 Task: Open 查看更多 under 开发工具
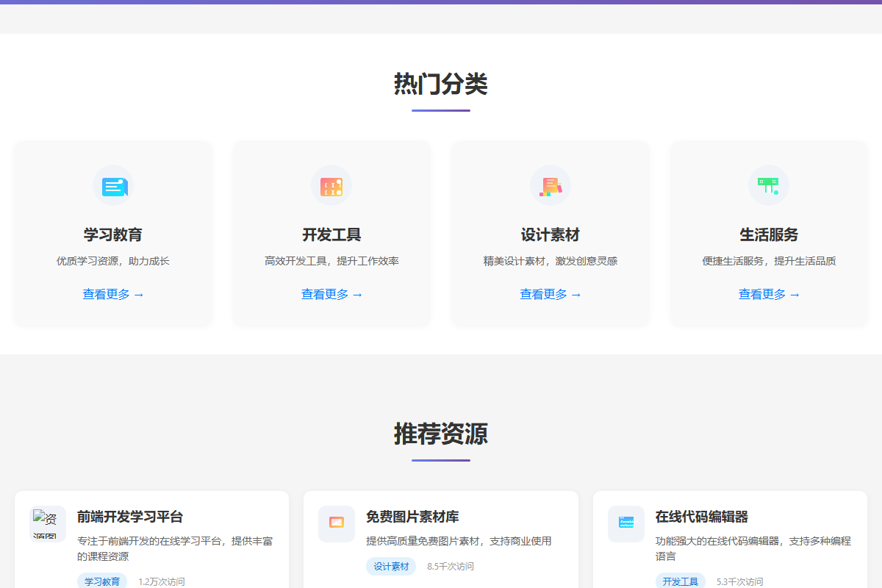click(331, 293)
